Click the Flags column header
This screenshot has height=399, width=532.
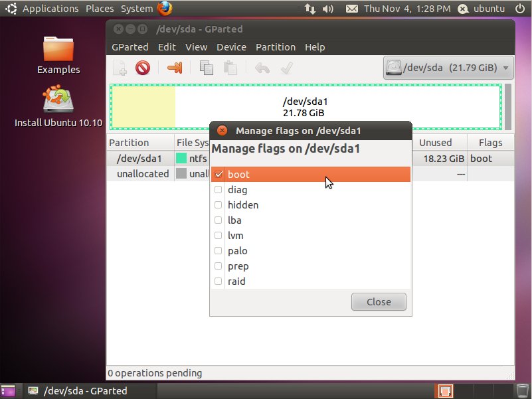tap(491, 143)
